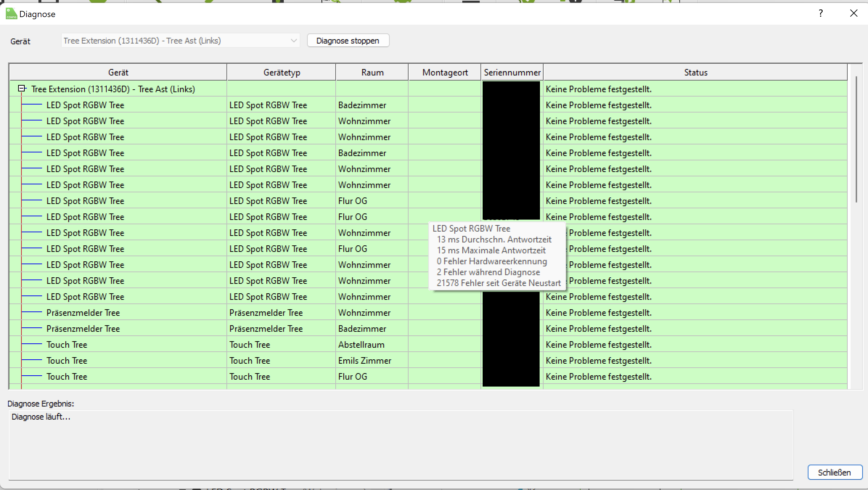Click the Seriennummer column header

coord(512,72)
